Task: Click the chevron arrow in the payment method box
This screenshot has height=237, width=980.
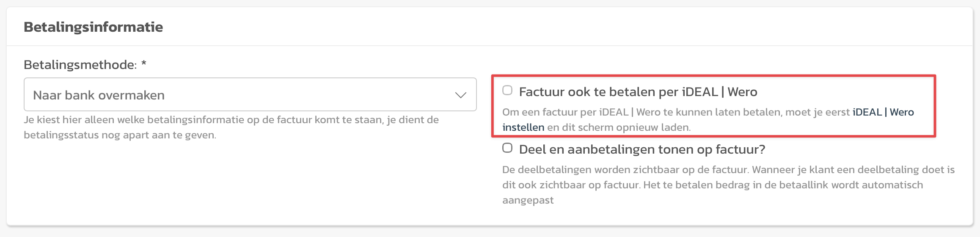Action: pos(460,95)
